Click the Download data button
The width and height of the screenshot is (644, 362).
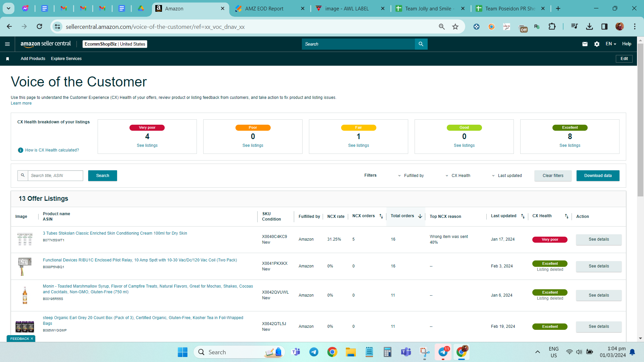(598, 176)
